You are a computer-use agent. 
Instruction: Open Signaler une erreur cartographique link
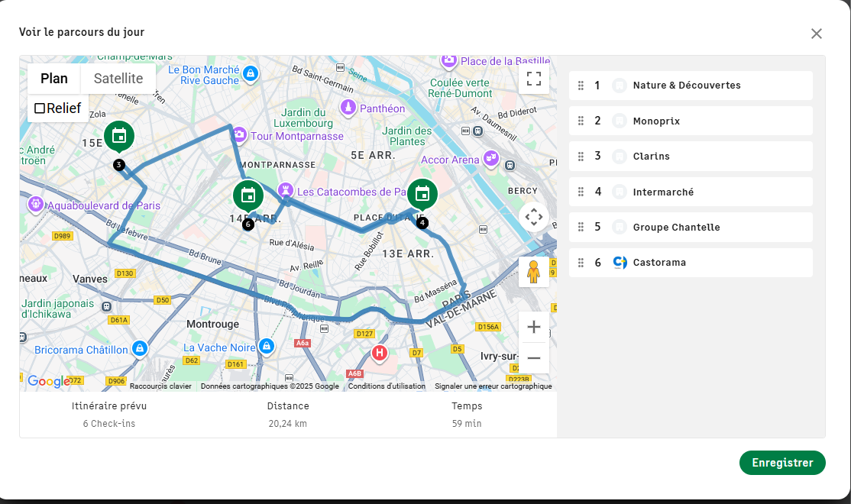pyautogui.click(x=493, y=386)
